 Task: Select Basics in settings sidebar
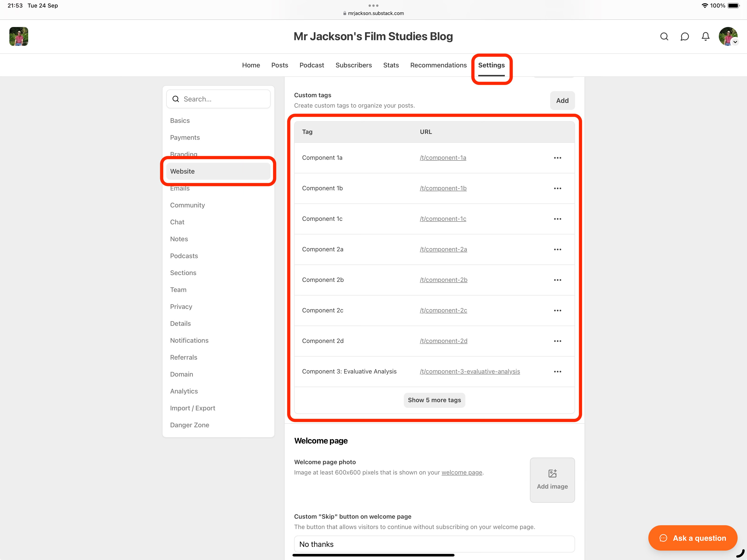[x=218, y=121]
